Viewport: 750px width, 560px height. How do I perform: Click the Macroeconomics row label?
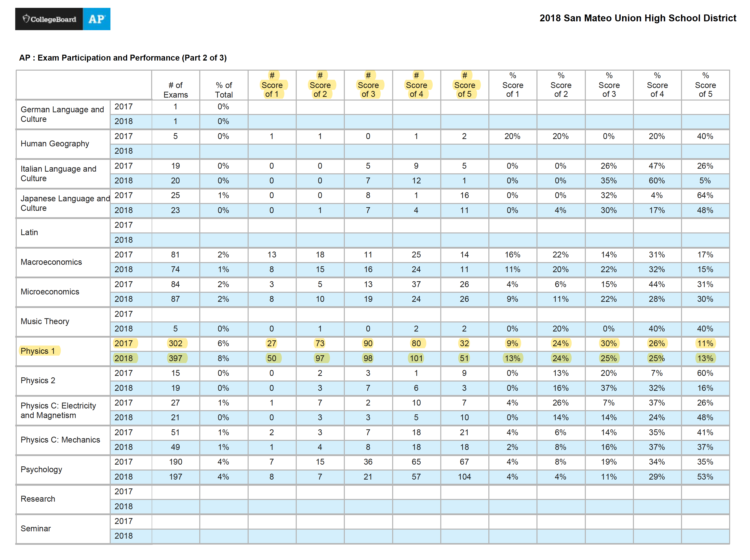[x=51, y=262]
